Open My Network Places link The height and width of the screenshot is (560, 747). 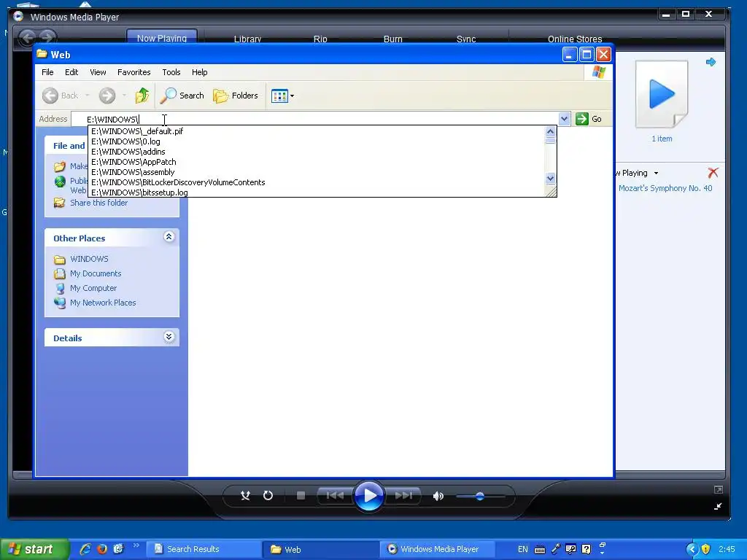coord(103,303)
